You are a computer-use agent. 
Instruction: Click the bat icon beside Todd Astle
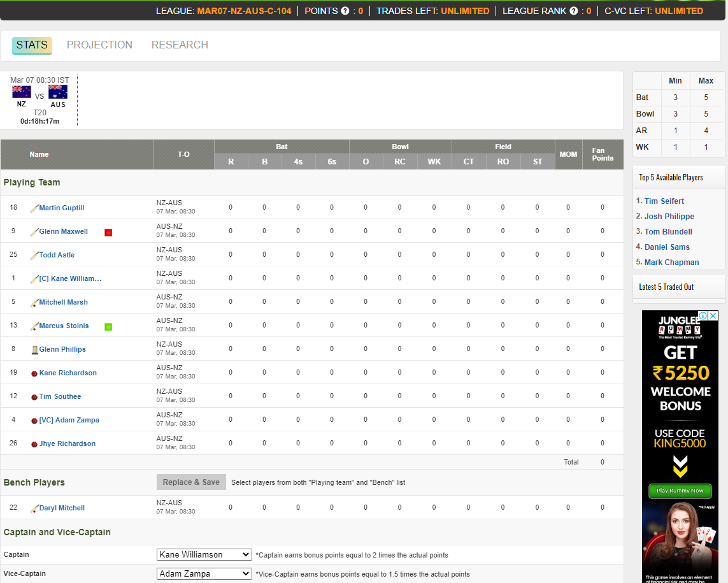(34, 256)
